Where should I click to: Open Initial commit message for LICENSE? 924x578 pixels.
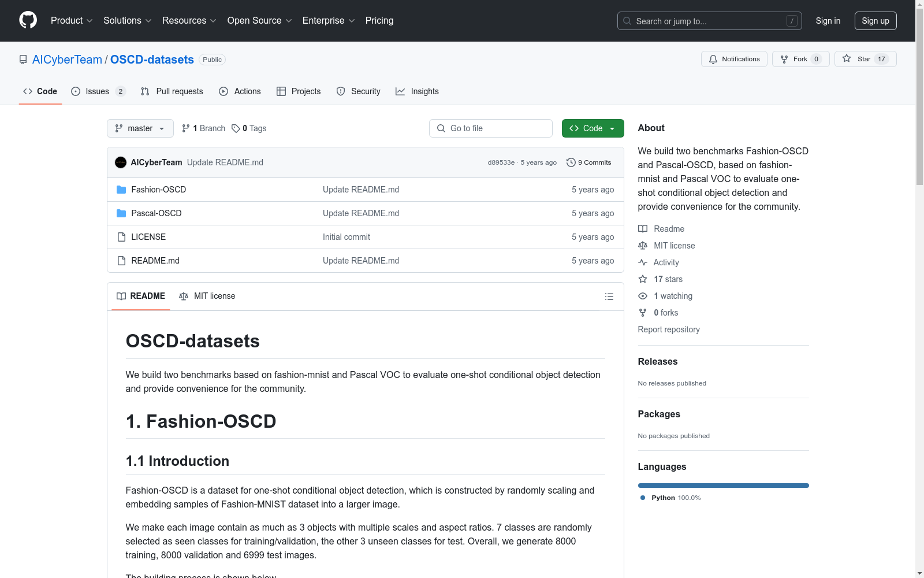(x=346, y=237)
